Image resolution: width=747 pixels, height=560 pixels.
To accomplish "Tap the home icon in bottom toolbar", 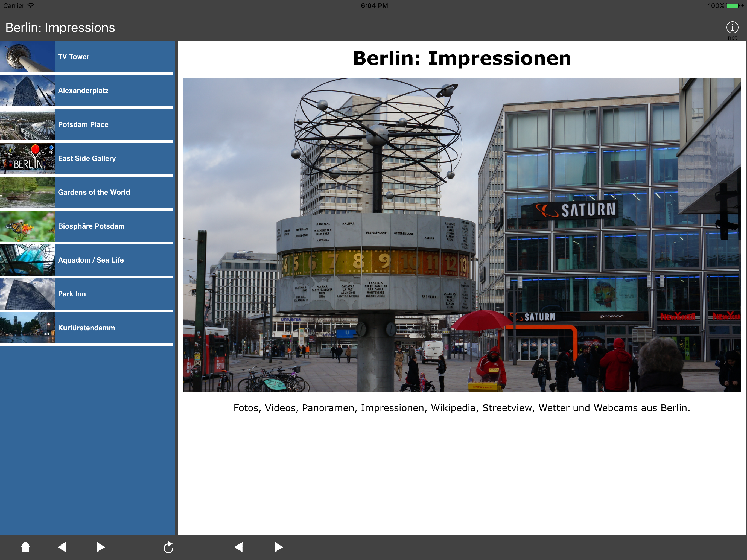I will pos(25,547).
